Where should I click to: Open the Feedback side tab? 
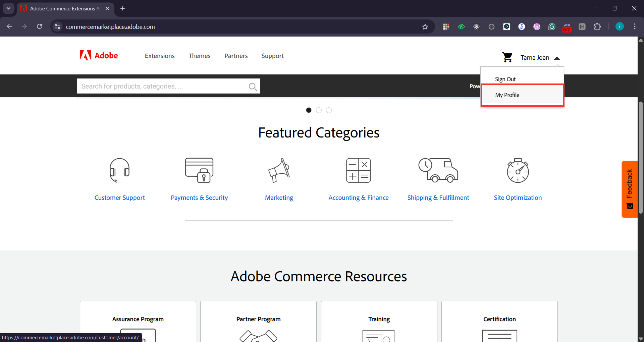pos(630,189)
